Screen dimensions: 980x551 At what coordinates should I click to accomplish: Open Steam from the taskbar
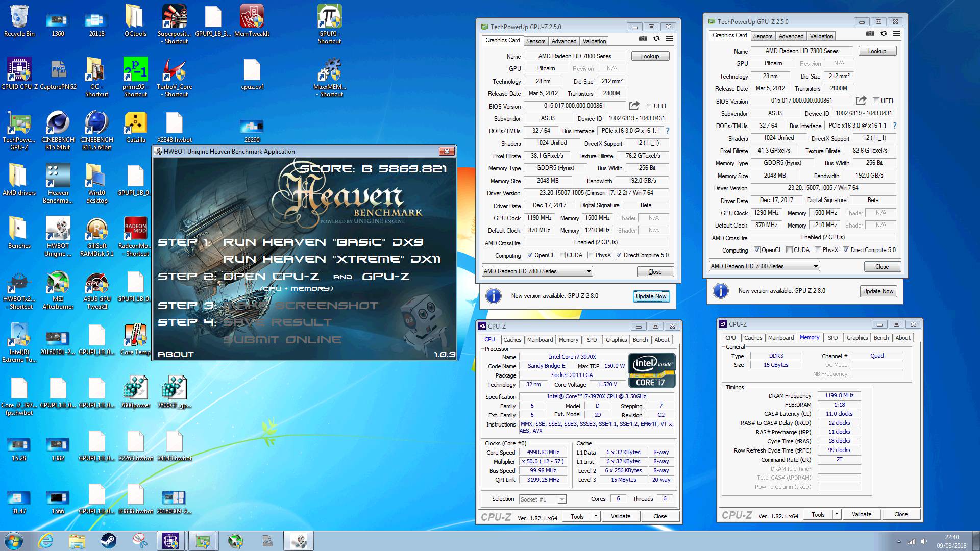(108, 541)
